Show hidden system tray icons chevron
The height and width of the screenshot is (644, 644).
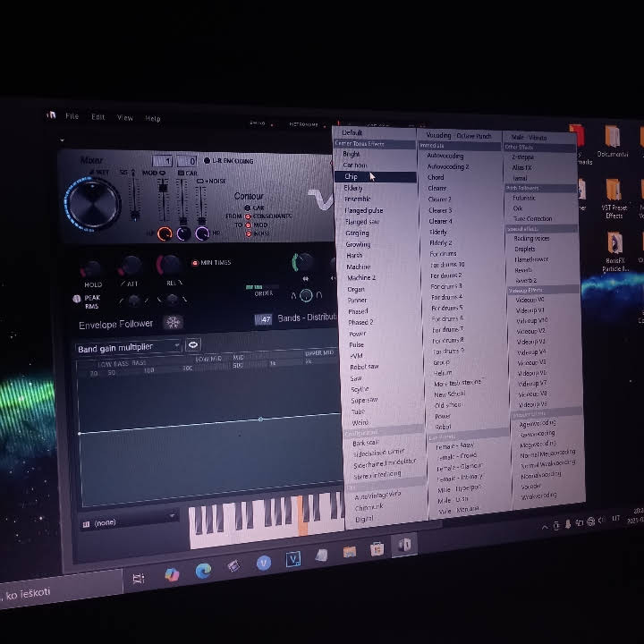click(x=545, y=527)
